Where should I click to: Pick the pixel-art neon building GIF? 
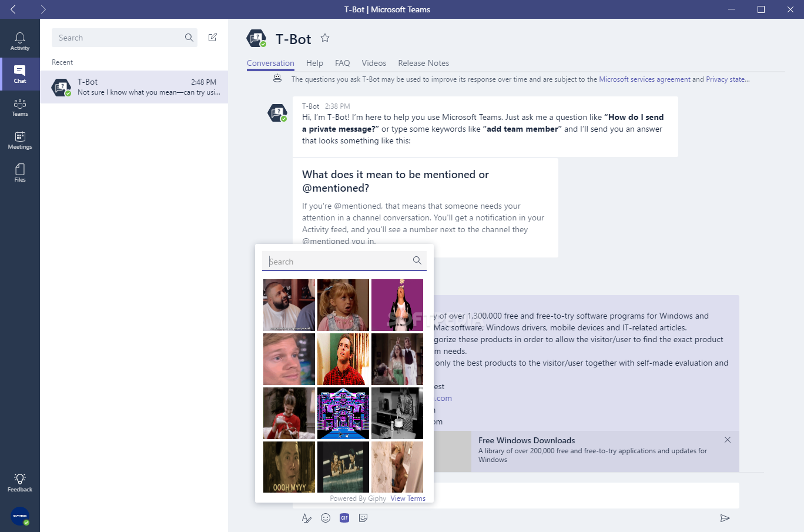pyautogui.click(x=343, y=413)
